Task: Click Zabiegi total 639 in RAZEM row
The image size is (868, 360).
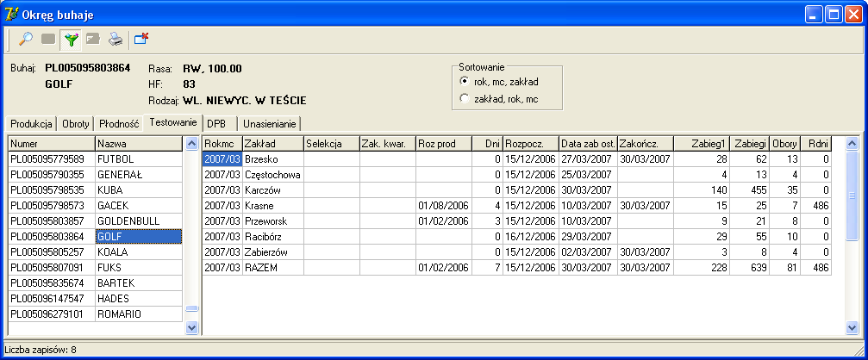Action: pos(750,268)
